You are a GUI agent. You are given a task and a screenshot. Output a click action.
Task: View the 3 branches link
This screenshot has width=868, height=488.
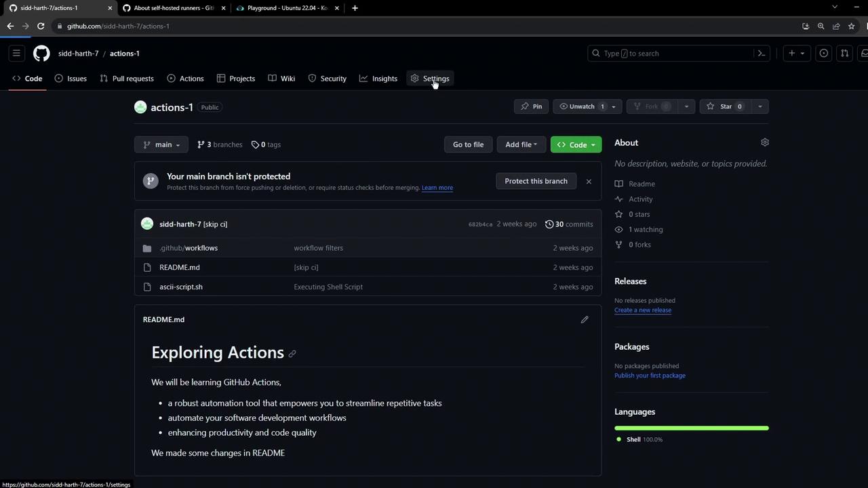point(220,144)
